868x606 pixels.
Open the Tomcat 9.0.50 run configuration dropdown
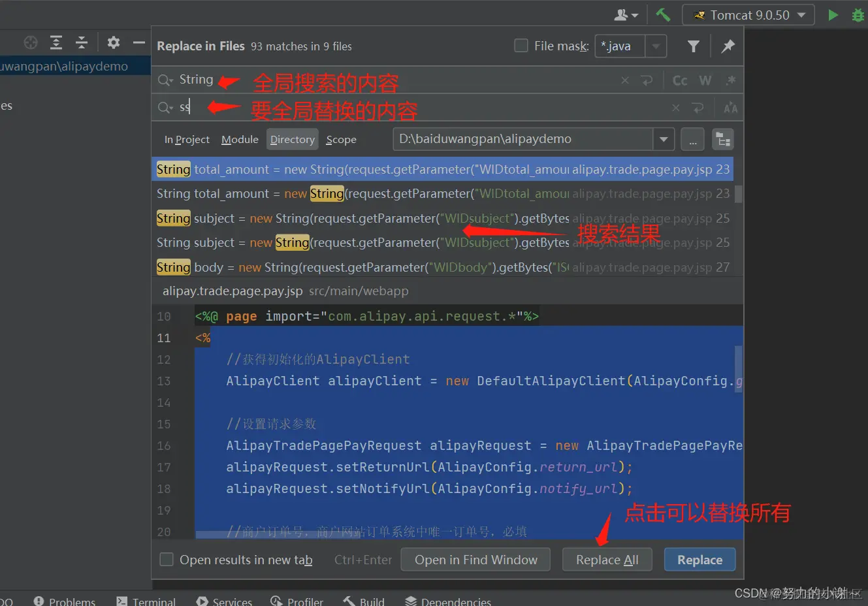click(x=748, y=14)
